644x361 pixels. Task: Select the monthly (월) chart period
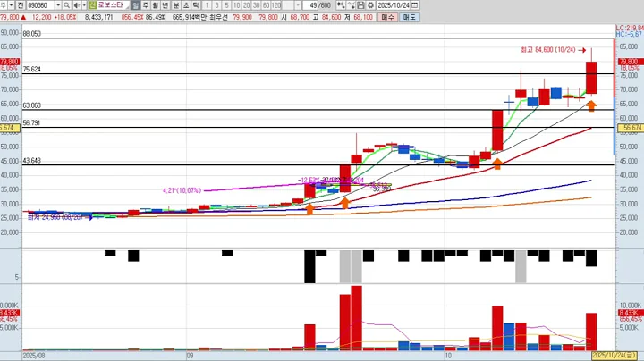[x=156, y=5]
